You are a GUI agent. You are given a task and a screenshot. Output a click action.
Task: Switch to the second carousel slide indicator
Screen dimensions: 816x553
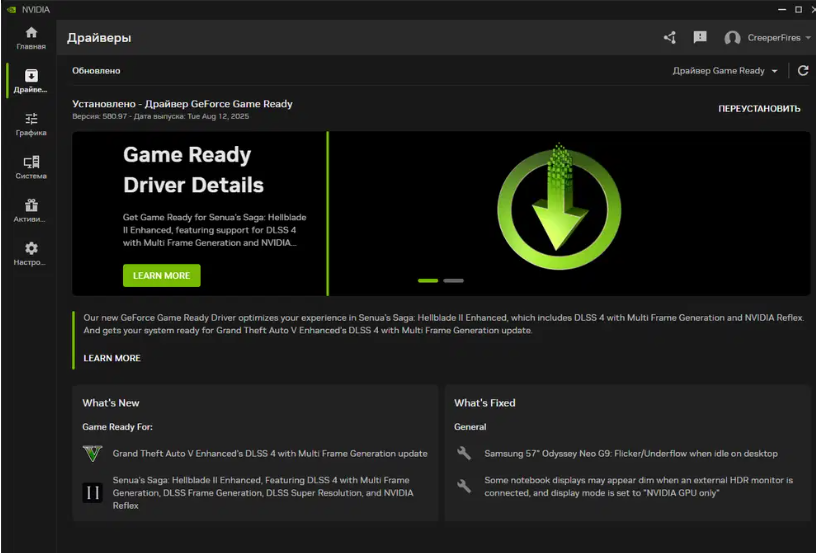[453, 281]
